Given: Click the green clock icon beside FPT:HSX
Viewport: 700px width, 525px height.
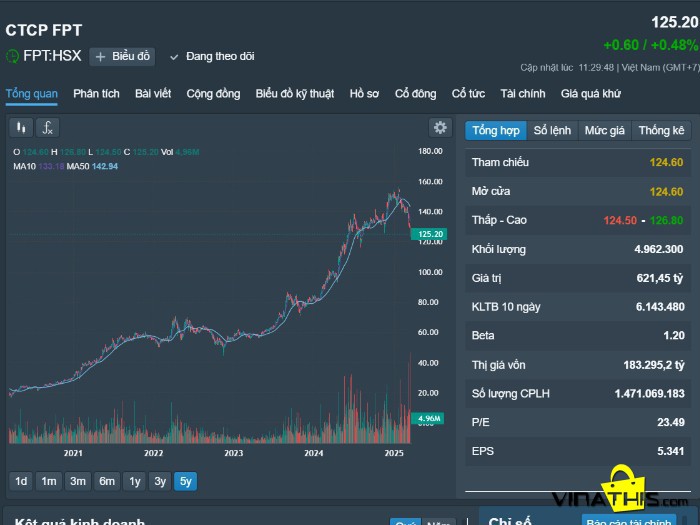Looking at the screenshot, I should [12, 56].
